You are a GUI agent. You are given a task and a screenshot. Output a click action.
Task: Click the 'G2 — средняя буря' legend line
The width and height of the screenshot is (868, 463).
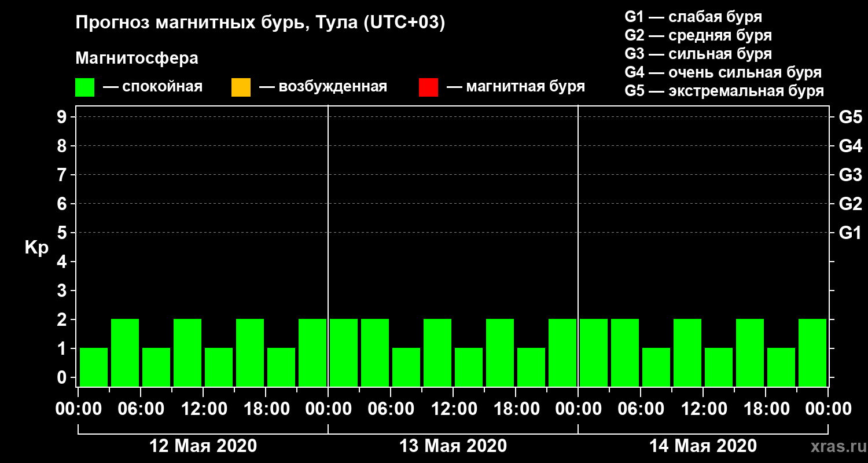(698, 35)
